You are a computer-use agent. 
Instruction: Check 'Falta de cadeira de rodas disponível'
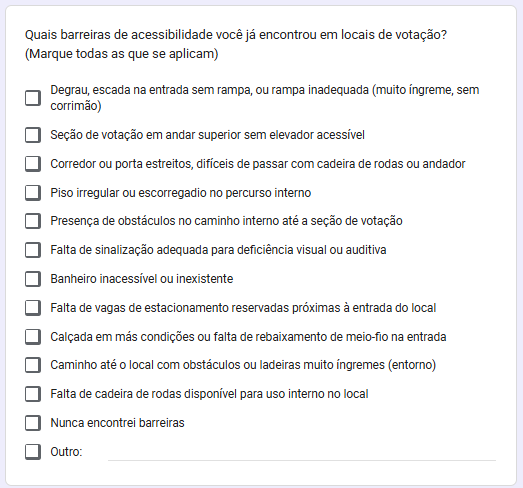coord(33,394)
